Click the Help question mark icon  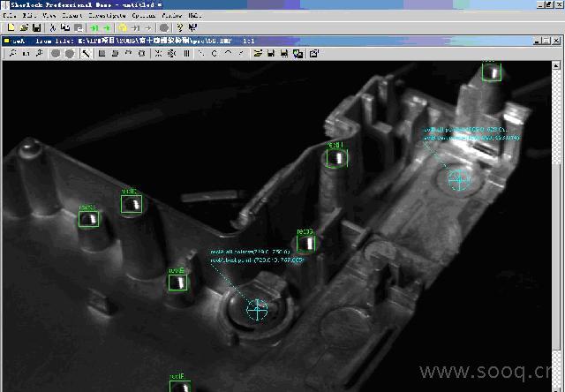(180, 27)
